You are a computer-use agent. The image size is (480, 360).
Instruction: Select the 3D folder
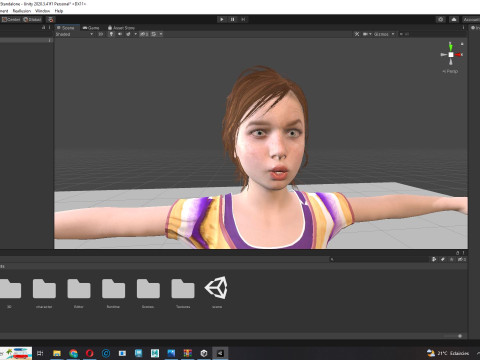[9, 292]
